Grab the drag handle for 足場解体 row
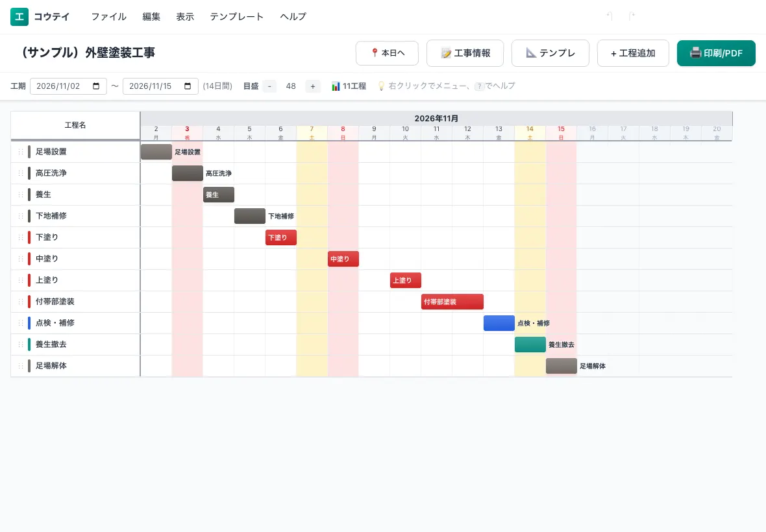The width and height of the screenshot is (766, 532). [21, 365]
